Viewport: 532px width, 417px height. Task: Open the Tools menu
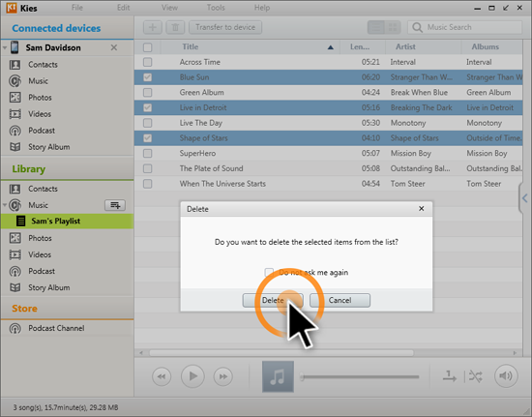(216, 8)
